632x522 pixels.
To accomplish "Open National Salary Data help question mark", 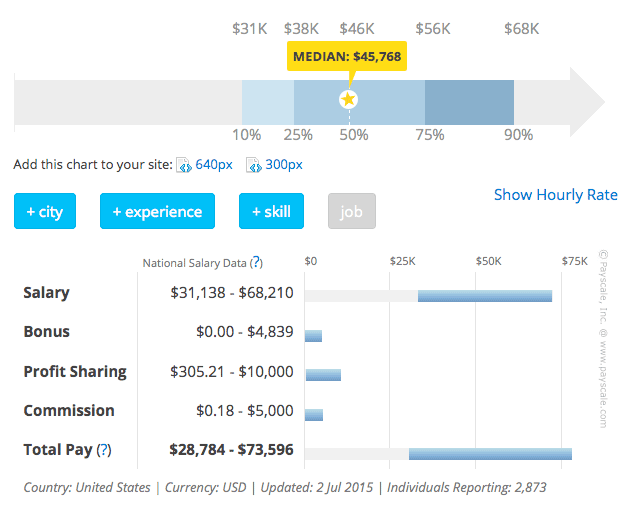I will click(x=256, y=262).
